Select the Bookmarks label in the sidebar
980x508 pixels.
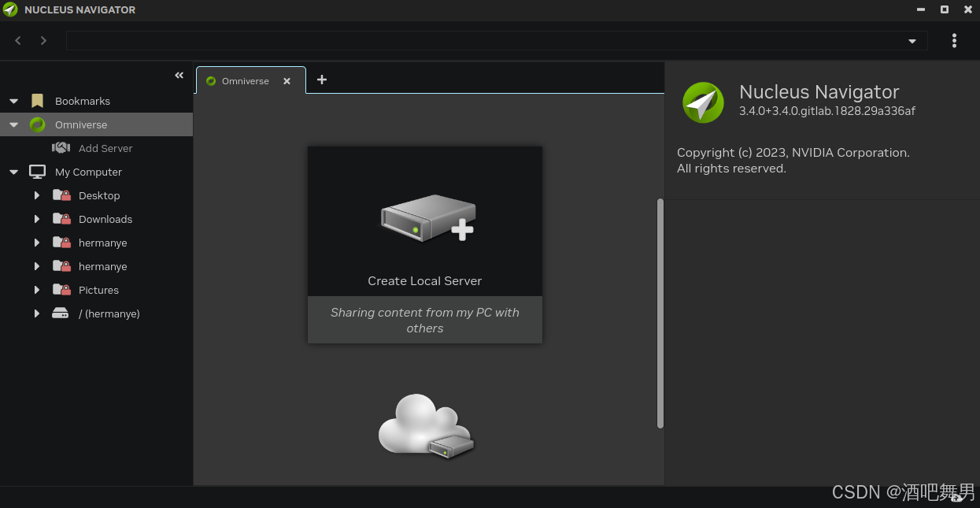pos(83,101)
